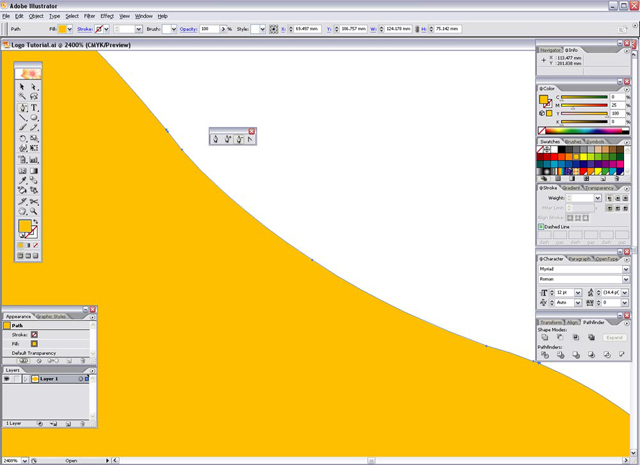Delete swatch via trash icon in Swatches panel

(617, 179)
